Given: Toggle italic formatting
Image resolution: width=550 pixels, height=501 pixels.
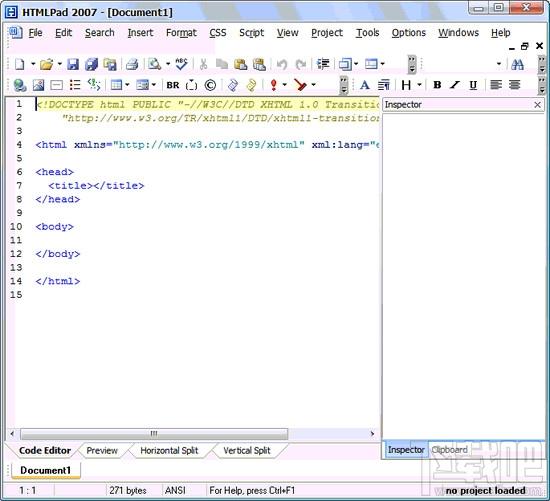Looking at the screenshot, I should point(455,85).
